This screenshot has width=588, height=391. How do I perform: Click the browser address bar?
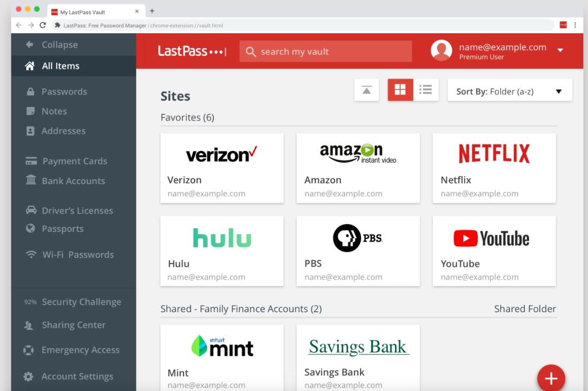pos(303,25)
